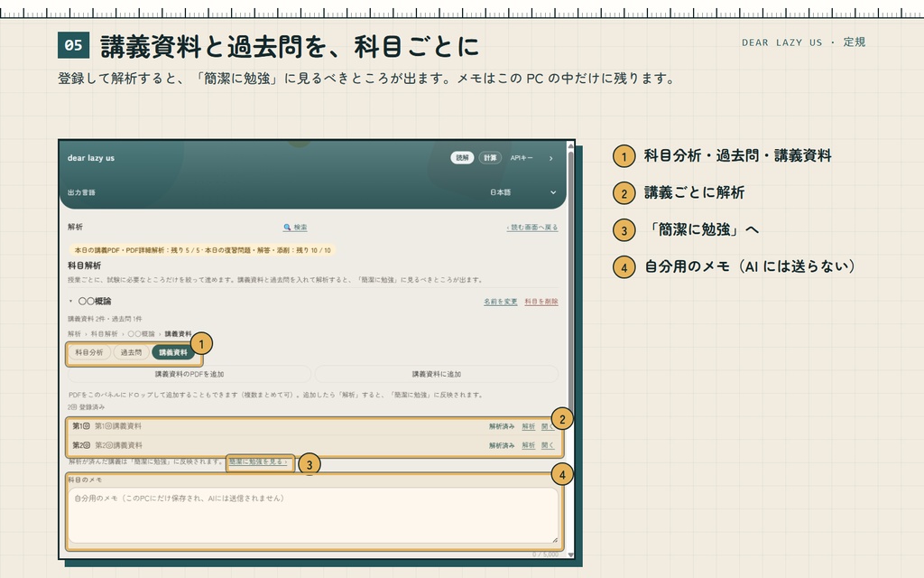
Task: Follow the 読む画面へ戻る link
Action: tap(532, 227)
